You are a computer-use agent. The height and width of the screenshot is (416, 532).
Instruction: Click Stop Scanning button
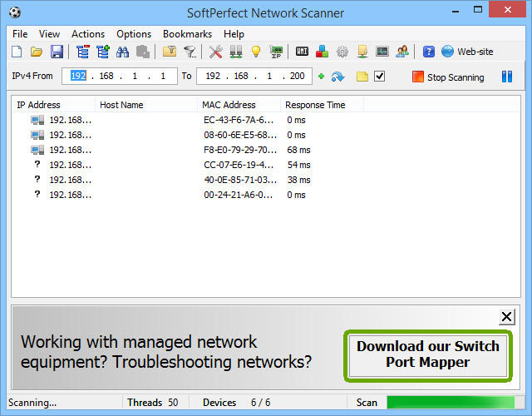click(x=448, y=77)
